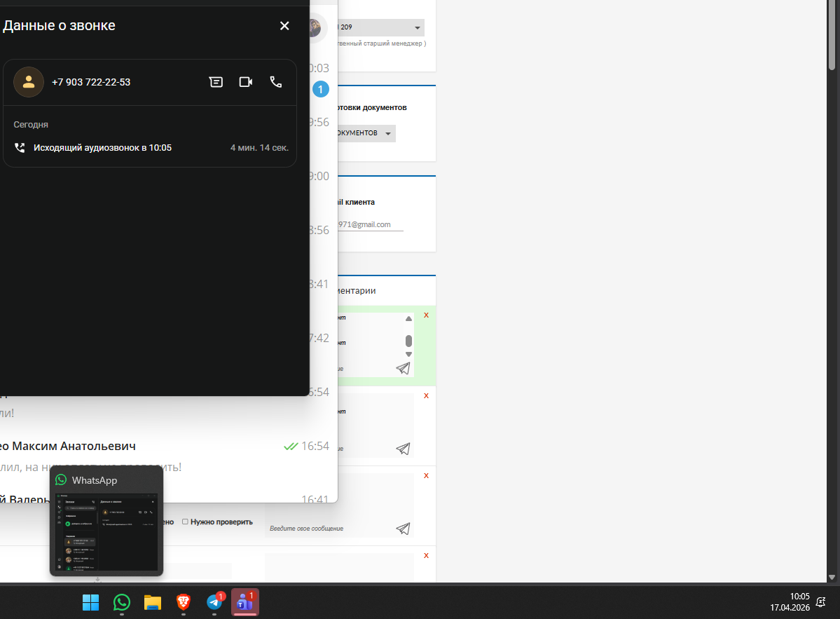The height and width of the screenshot is (619, 840).
Task: Click the outgoing call arrow icon
Action: tap(20, 148)
